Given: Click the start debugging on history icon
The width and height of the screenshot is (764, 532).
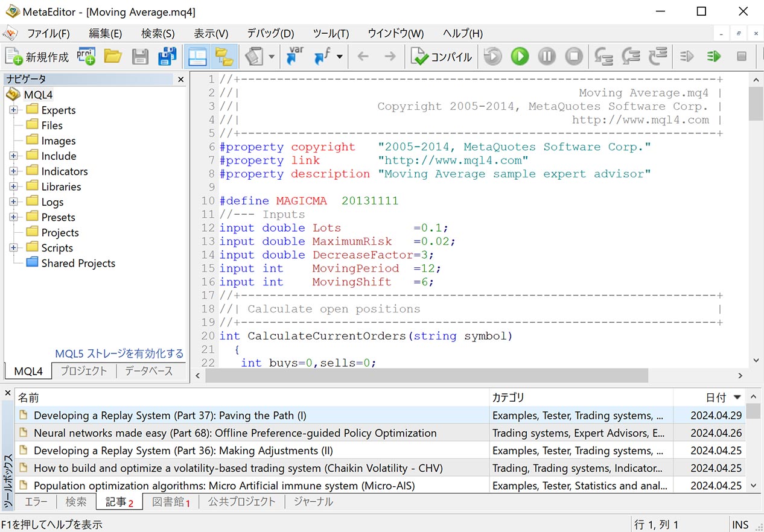Looking at the screenshot, I should pyautogui.click(x=493, y=57).
